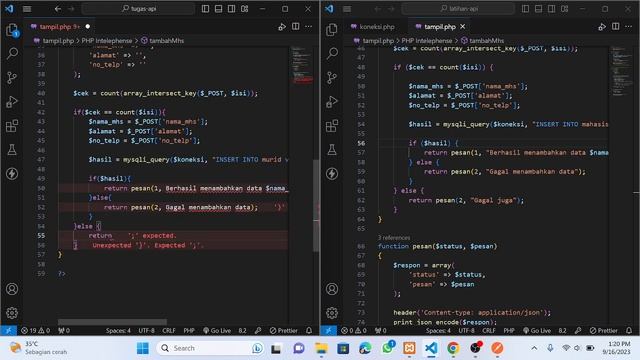
Task: Open More Actions ellipsis in right editor
Action: click(x=629, y=27)
